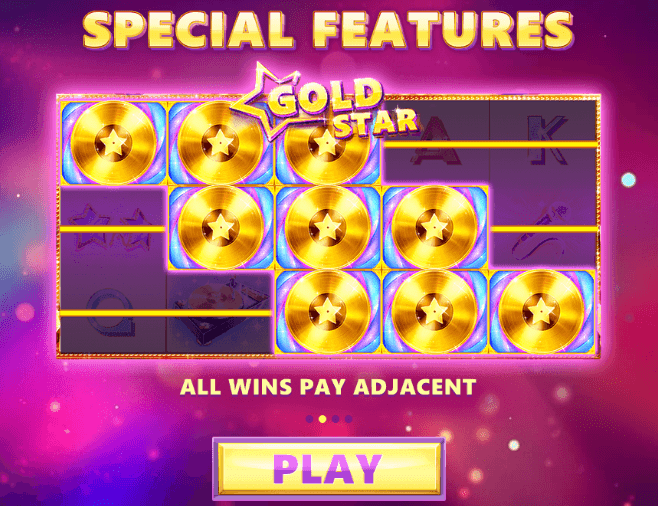The image size is (658, 506).
Task: Click gold record beneath the microphone symbol
Action: (542, 312)
